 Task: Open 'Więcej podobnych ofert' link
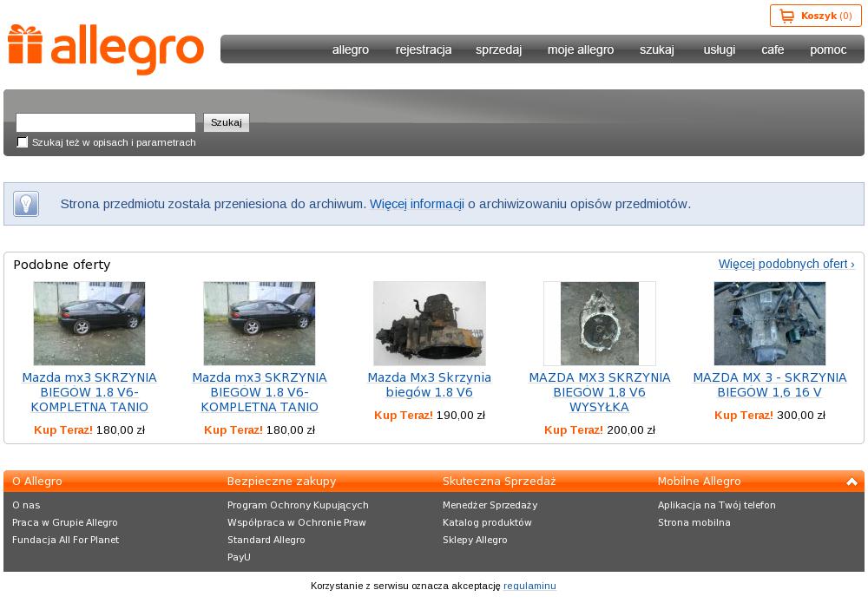click(x=786, y=264)
